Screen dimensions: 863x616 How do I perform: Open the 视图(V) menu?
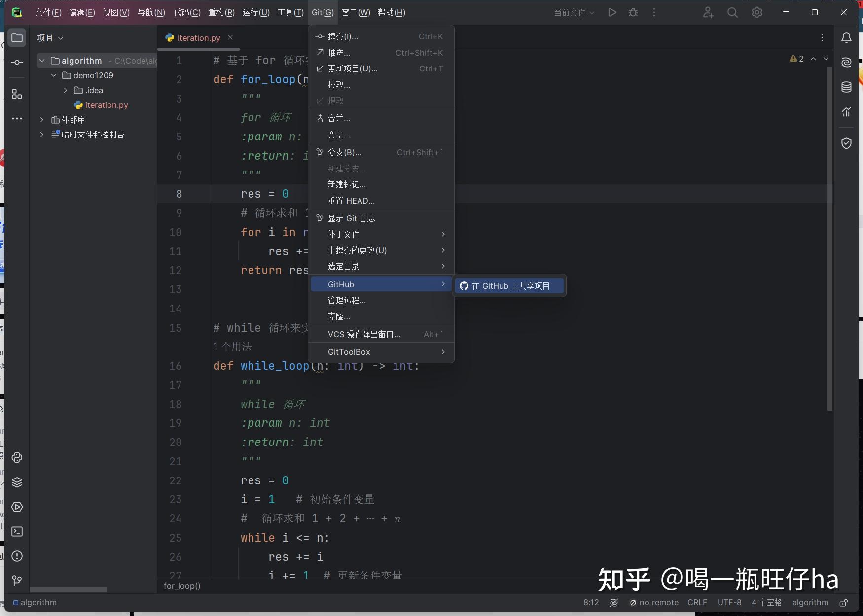(x=115, y=12)
